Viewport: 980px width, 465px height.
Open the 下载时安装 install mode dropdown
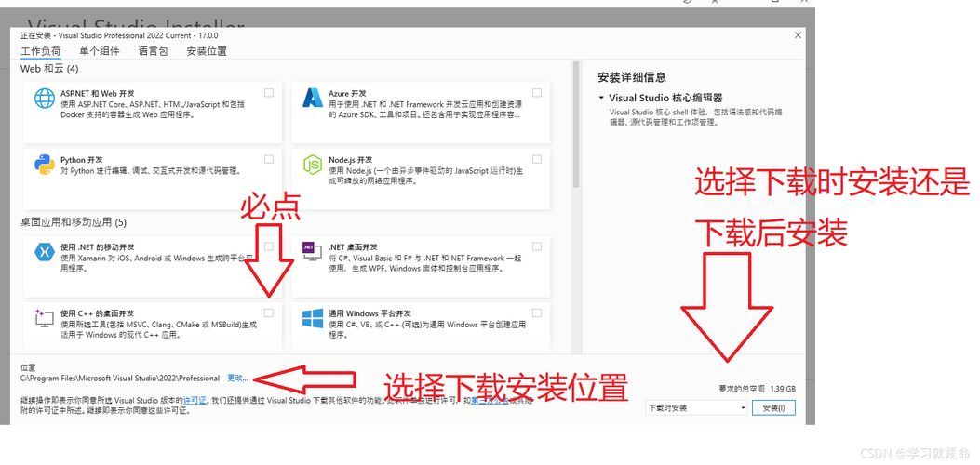(x=696, y=408)
